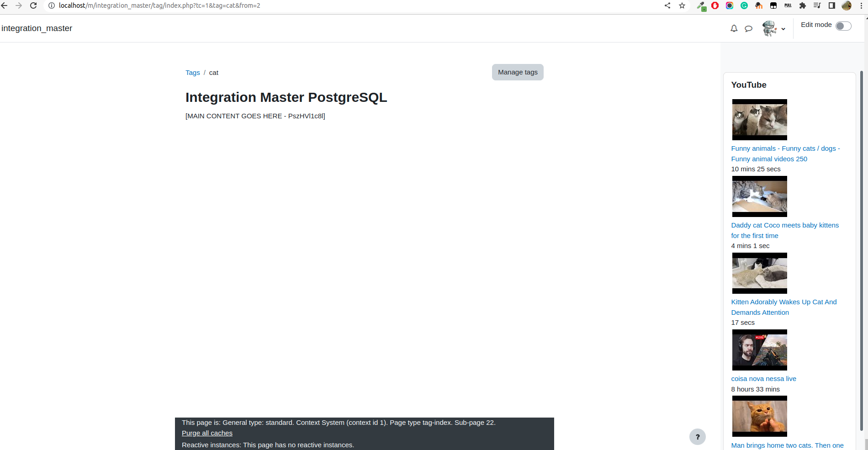The height and width of the screenshot is (450, 868).
Task: Click the robot user avatar
Action: click(x=769, y=28)
